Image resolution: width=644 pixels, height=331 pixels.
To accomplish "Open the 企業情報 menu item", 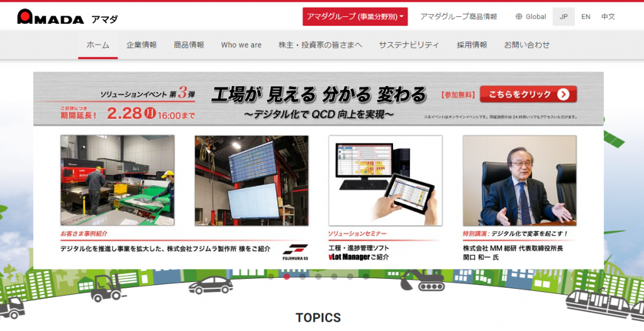I will pos(142,45).
